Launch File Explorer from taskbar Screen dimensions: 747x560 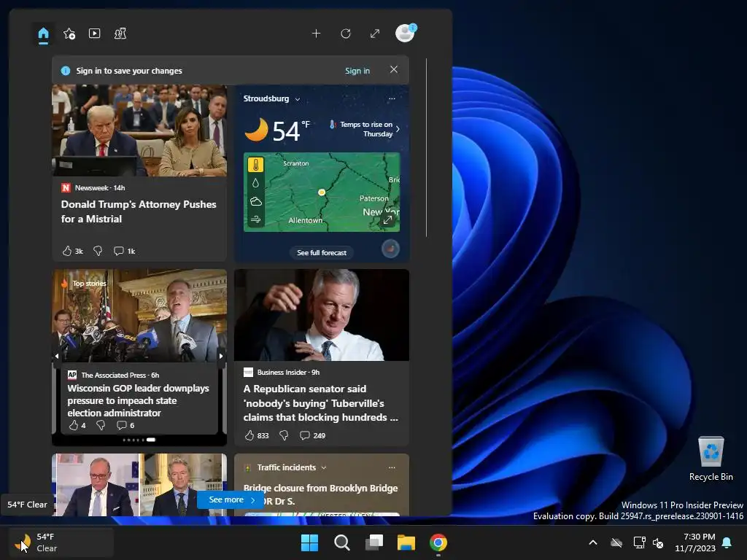[406, 542]
